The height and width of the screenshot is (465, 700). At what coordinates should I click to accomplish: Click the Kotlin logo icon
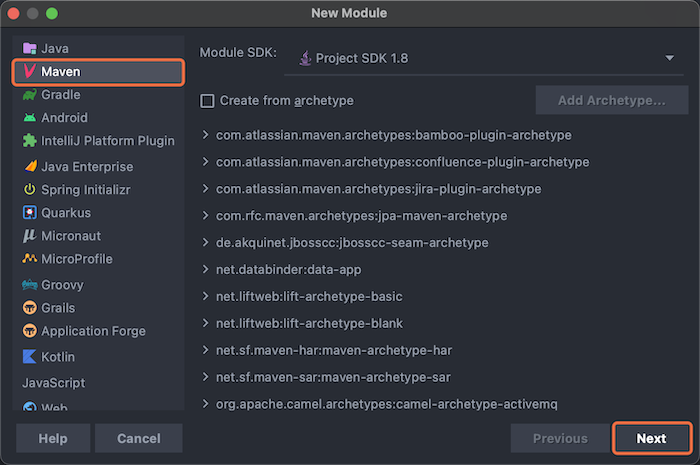coord(29,357)
